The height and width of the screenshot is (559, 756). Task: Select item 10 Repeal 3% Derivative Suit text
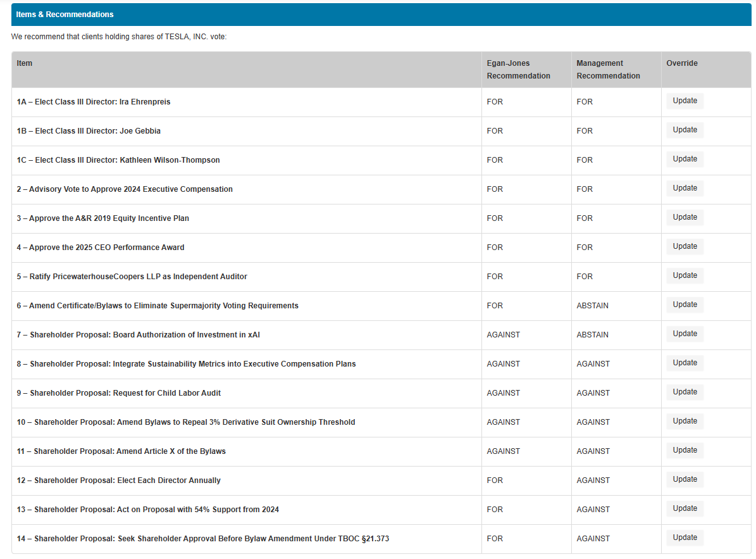point(185,422)
